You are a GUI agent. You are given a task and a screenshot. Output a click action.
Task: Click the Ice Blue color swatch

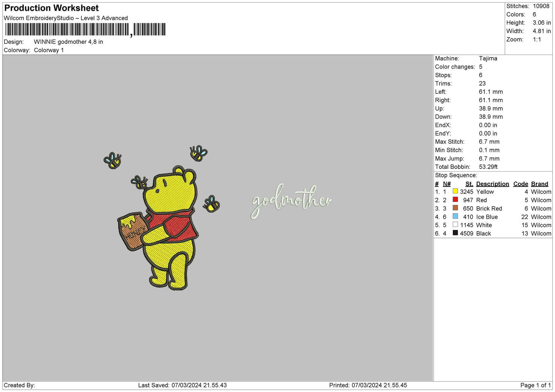tap(455, 216)
